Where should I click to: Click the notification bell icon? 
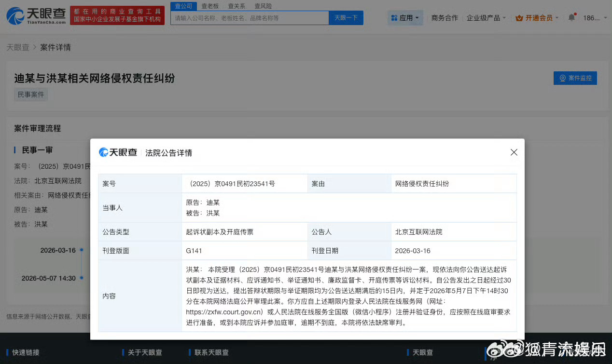pyautogui.click(x=572, y=16)
